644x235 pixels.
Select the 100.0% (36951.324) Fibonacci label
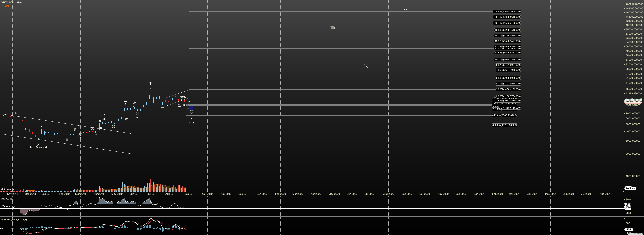coord(508,60)
